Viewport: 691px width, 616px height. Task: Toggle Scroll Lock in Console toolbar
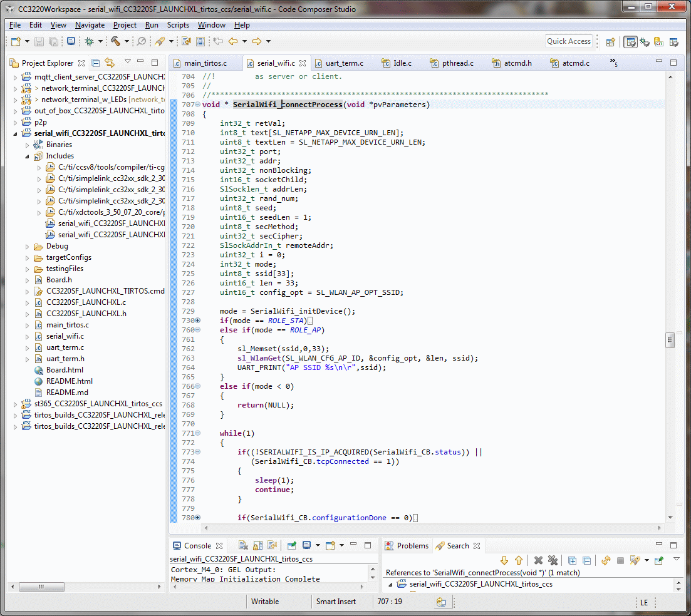click(x=258, y=545)
